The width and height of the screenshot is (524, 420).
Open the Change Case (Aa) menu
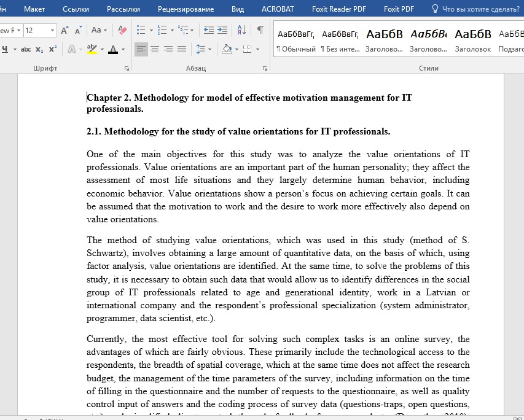pos(99,31)
